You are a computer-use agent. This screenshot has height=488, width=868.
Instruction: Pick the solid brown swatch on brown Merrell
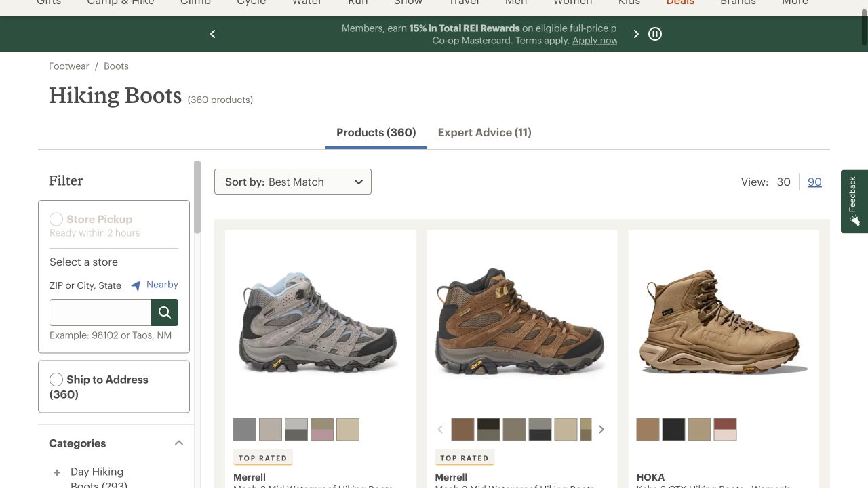tap(462, 429)
